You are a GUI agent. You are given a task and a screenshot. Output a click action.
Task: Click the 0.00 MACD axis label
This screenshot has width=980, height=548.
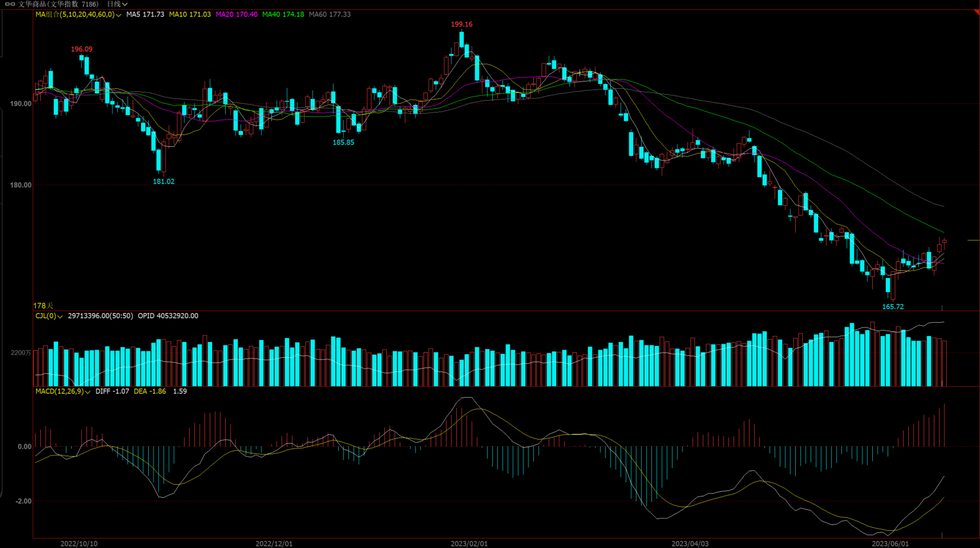(24, 447)
